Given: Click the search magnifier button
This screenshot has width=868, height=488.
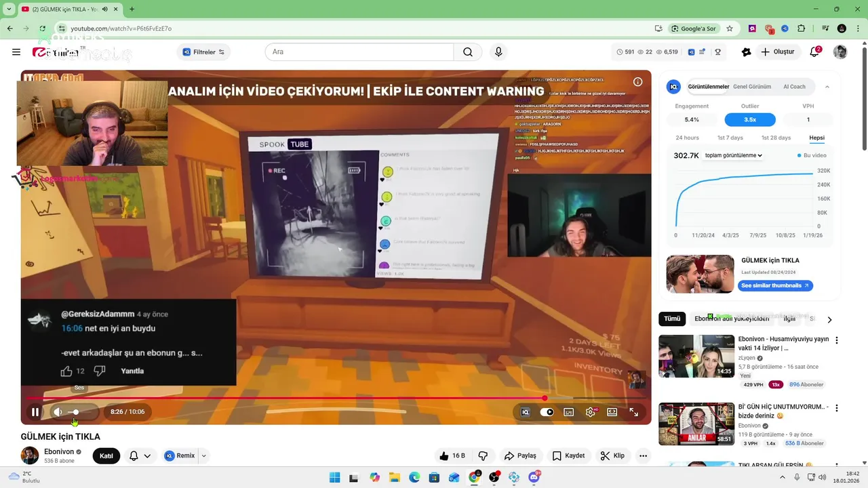Looking at the screenshot, I should [x=468, y=52].
